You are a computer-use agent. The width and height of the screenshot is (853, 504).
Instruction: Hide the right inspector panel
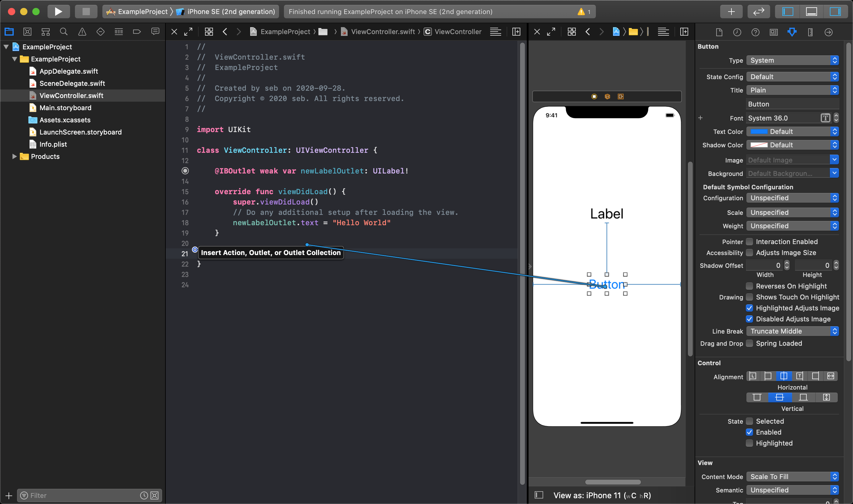835,12
